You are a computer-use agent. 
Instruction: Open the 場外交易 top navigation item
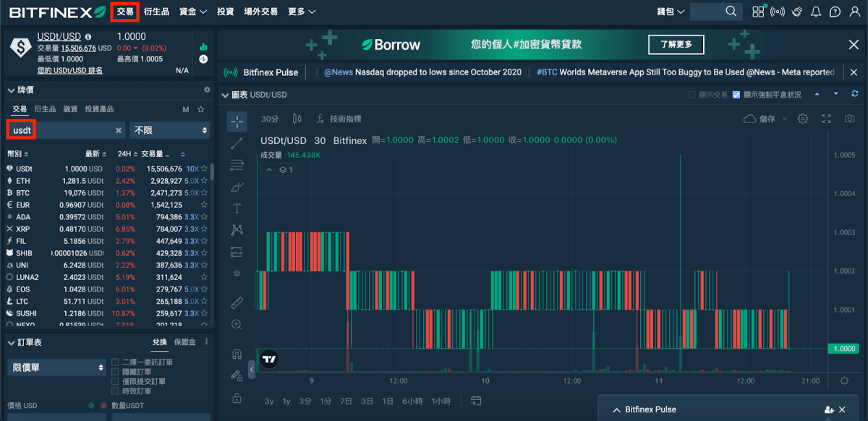[260, 12]
